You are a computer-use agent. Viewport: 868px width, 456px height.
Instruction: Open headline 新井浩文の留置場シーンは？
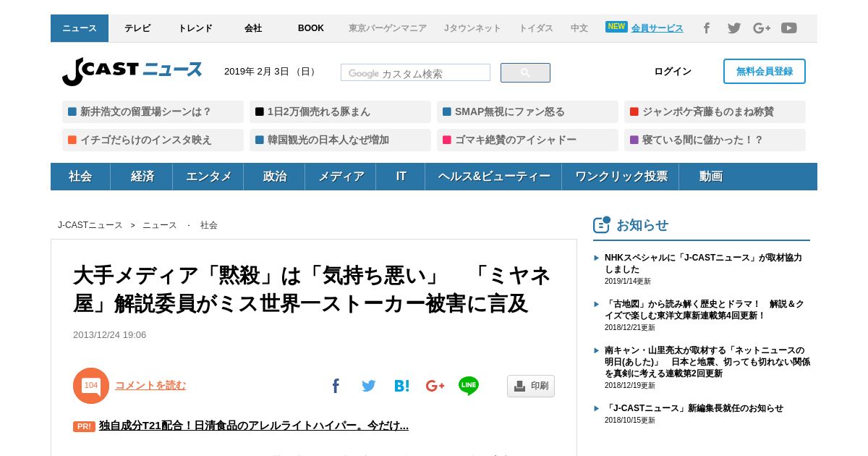click(x=153, y=112)
